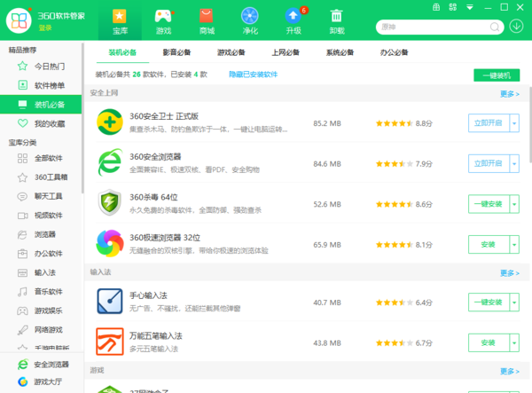The height and width of the screenshot is (393, 532).
Task: Open the 游戏 (Games) section in top toolbar
Action: (x=163, y=20)
